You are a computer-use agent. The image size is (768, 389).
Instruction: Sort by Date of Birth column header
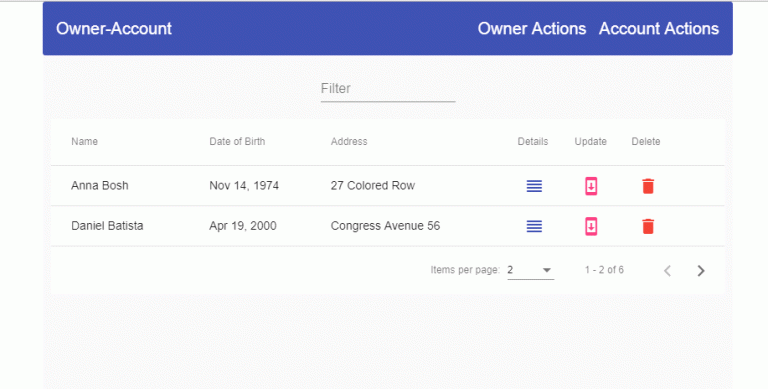click(x=237, y=142)
